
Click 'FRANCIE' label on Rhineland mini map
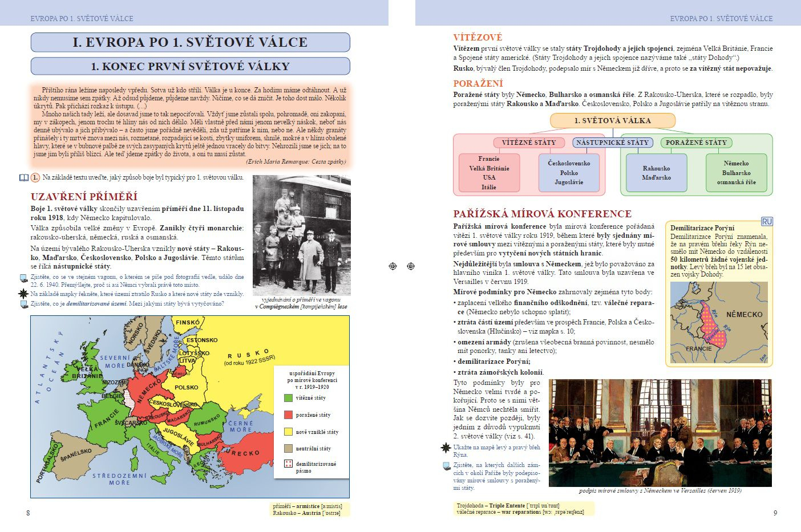pos(699,348)
